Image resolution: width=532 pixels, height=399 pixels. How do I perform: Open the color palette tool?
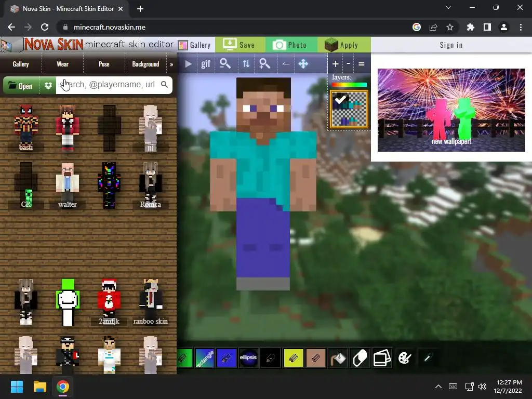[405, 358]
